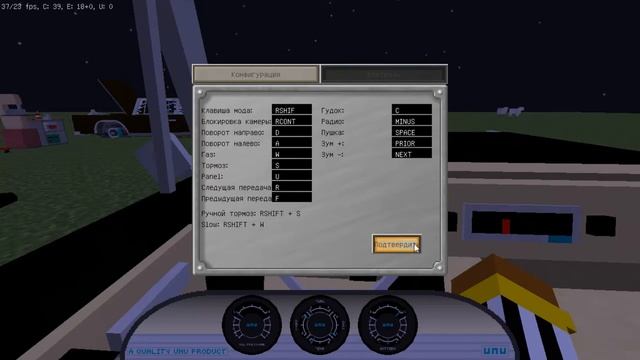The width and height of the screenshot is (640, 360).
Task: Click the Зум + label
Action: [333, 144]
